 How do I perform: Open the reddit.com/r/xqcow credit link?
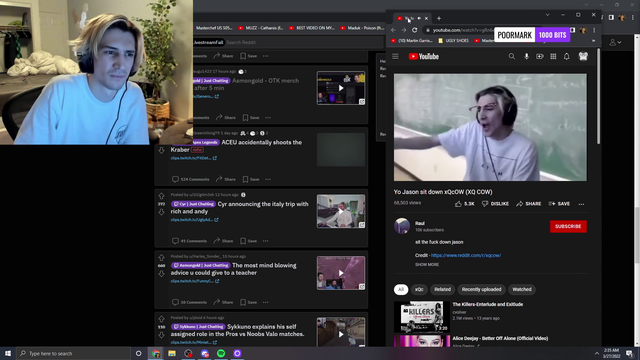click(466, 256)
